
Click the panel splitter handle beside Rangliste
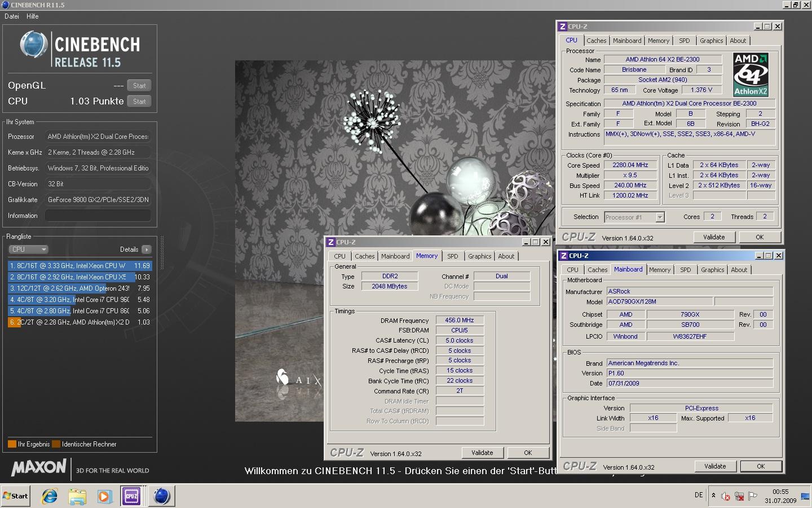coord(162,252)
